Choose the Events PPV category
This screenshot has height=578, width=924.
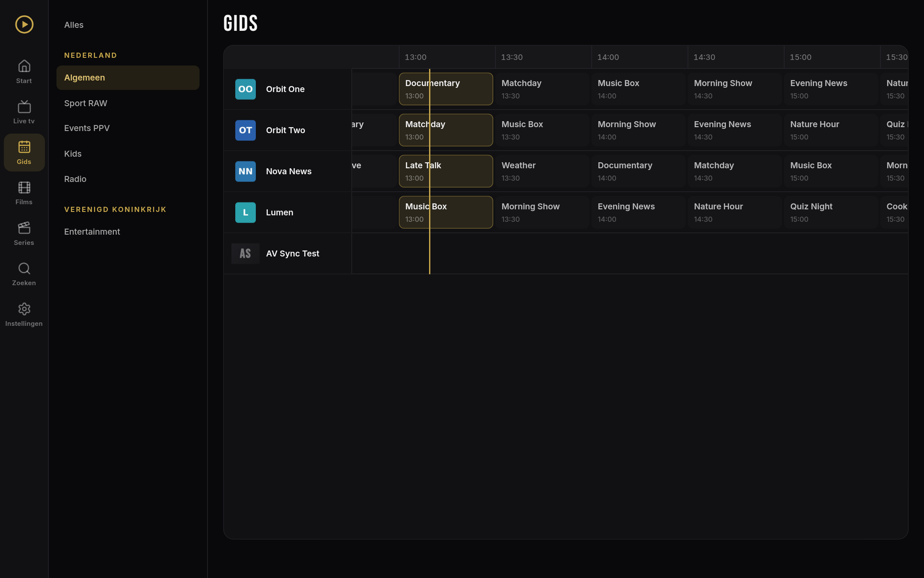click(128, 128)
